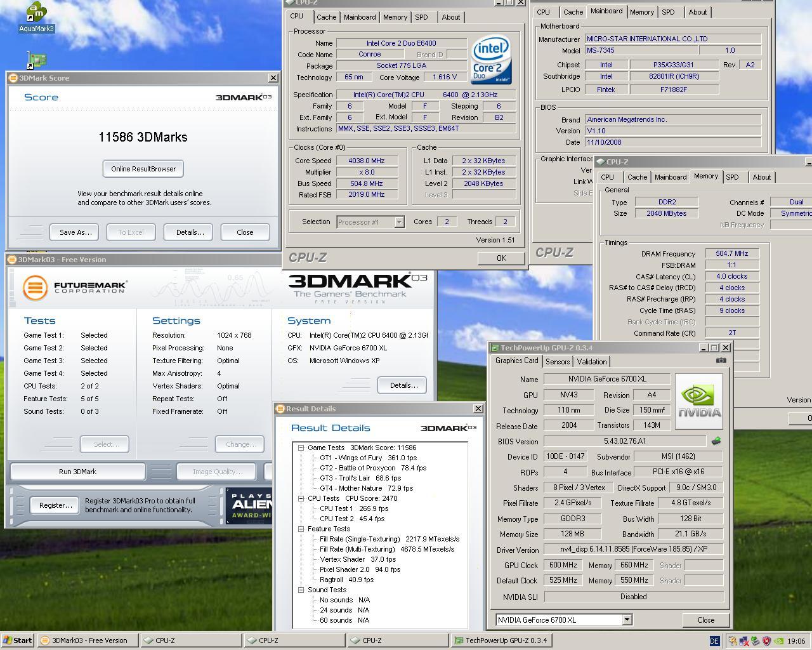
Task: Click the red security shield tray icon
Action: tap(766, 641)
